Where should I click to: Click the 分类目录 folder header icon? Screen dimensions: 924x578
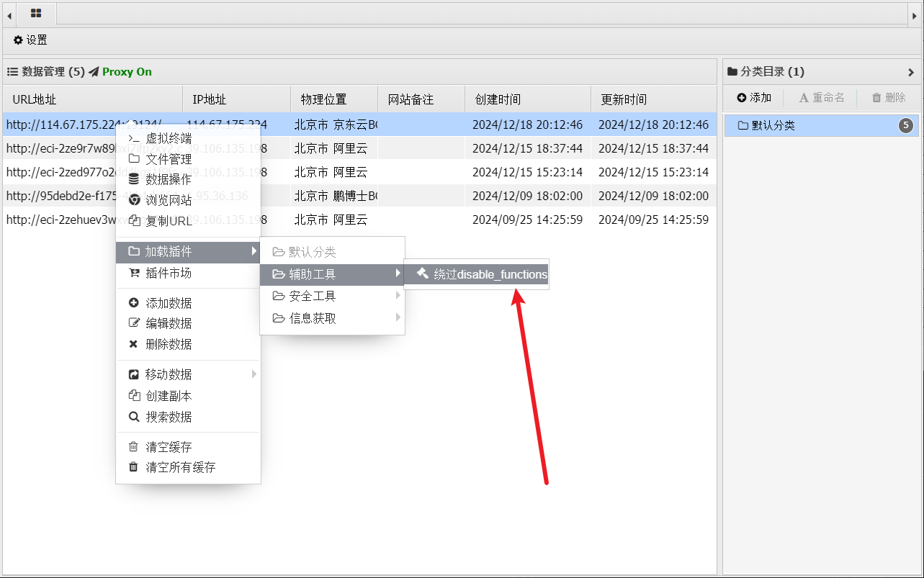pyautogui.click(x=732, y=71)
